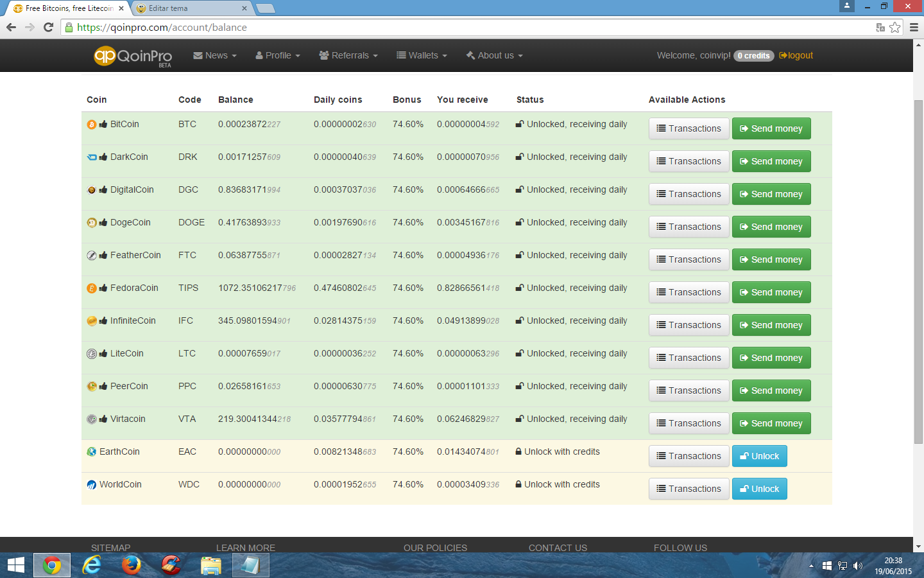Open Chrome hamburger menu
This screenshot has width=924, height=578.
[x=914, y=27]
